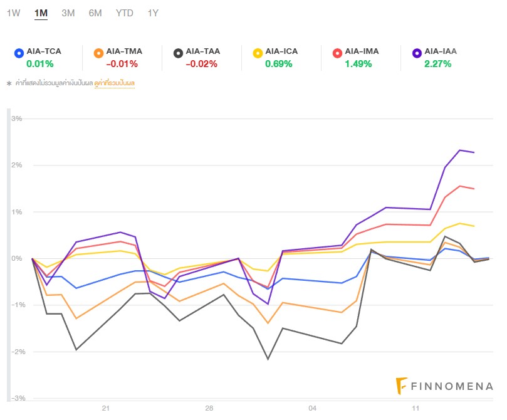Image resolution: width=507 pixels, height=420 pixels.
Task: Open the orange dividend-included value link
Action: pyautogui.click(x=115, y=83)
